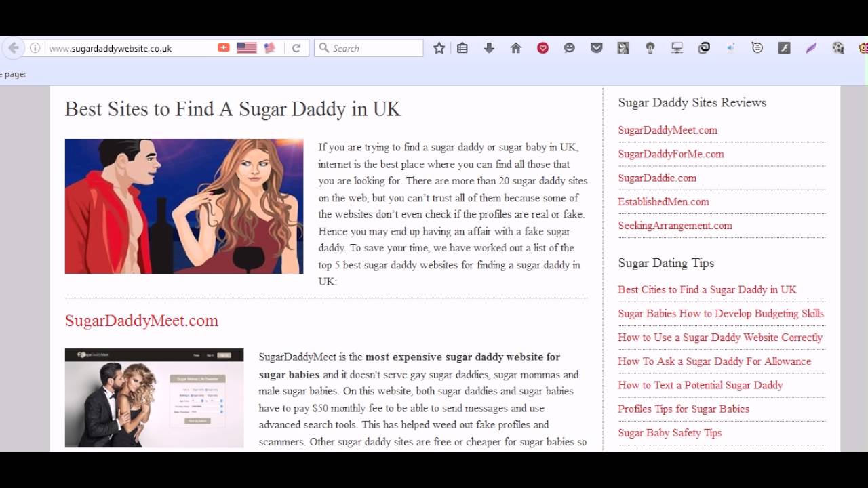Click the waving US flag icon in address bar

click(270, 48)
